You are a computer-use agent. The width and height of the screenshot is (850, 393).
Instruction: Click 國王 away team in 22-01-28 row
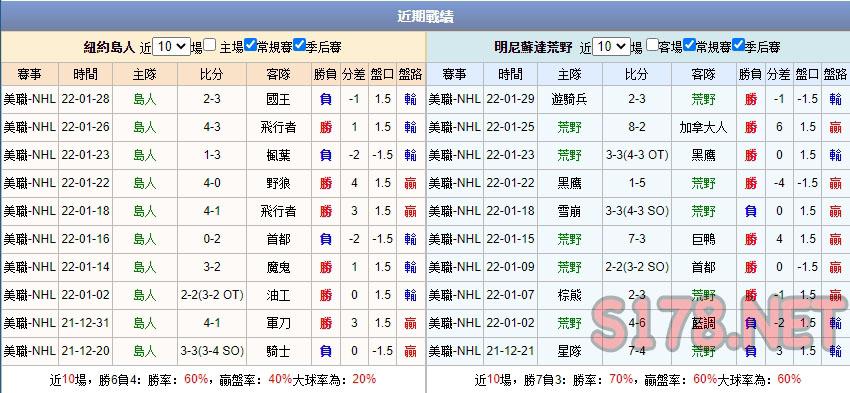(279, 99)
